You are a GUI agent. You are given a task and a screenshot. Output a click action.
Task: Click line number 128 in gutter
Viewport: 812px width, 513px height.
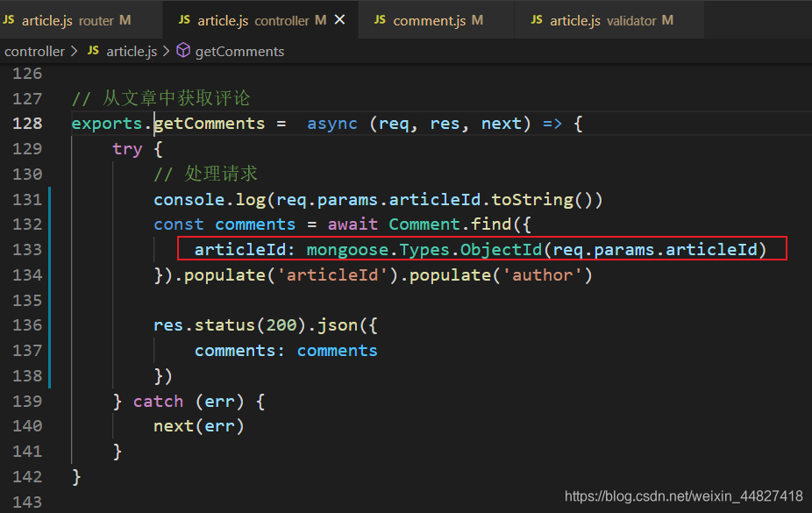pos(27,123)
